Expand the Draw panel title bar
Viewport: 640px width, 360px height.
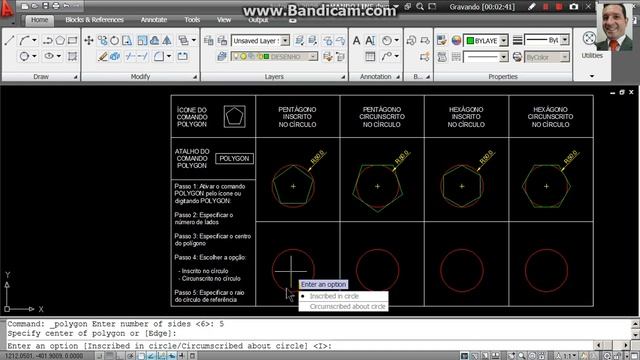(41, 76)
